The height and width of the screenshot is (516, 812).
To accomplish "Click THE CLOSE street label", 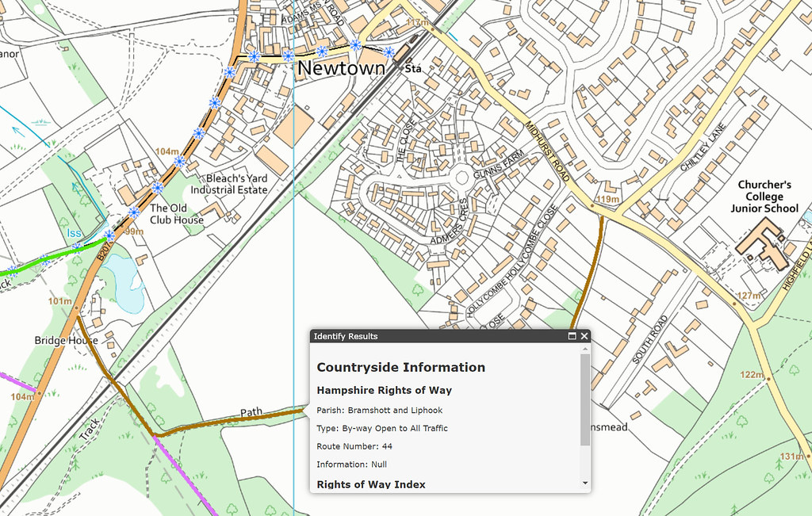I will point(406,141).
